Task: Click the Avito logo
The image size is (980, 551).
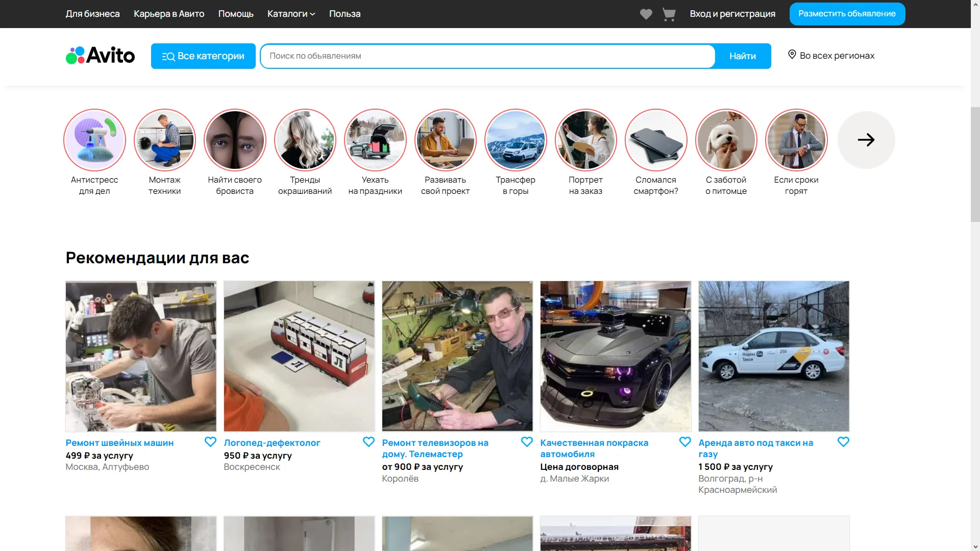Action: coord(101,56)
